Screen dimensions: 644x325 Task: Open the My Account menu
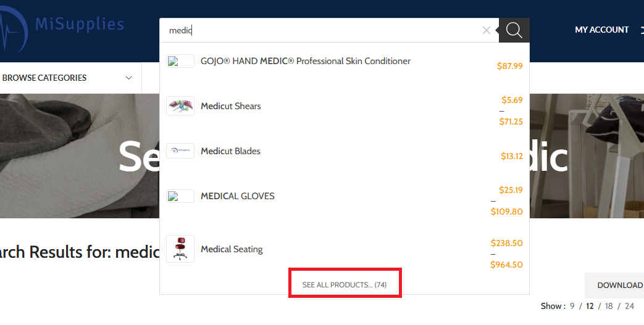(601, 30)
